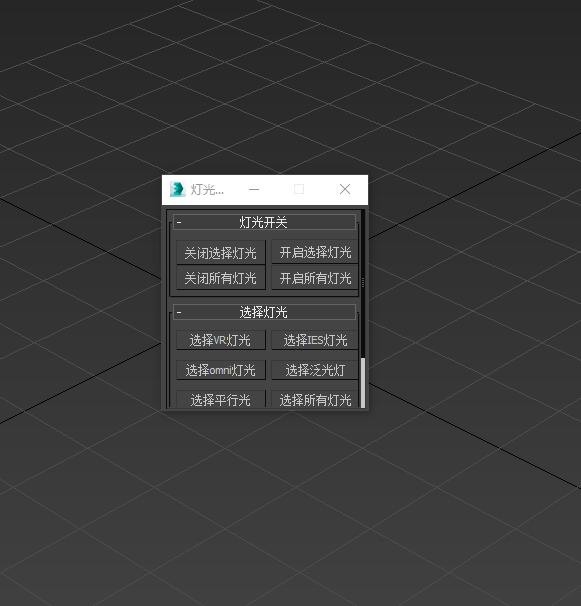Select VR lights using 选择VR灯光
Screen dimensions: 581x606
[x=221, y=340]
